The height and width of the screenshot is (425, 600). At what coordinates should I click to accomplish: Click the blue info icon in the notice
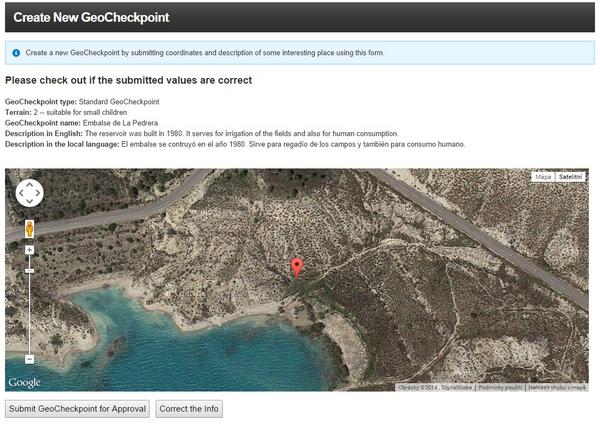(x=16, y=53)
